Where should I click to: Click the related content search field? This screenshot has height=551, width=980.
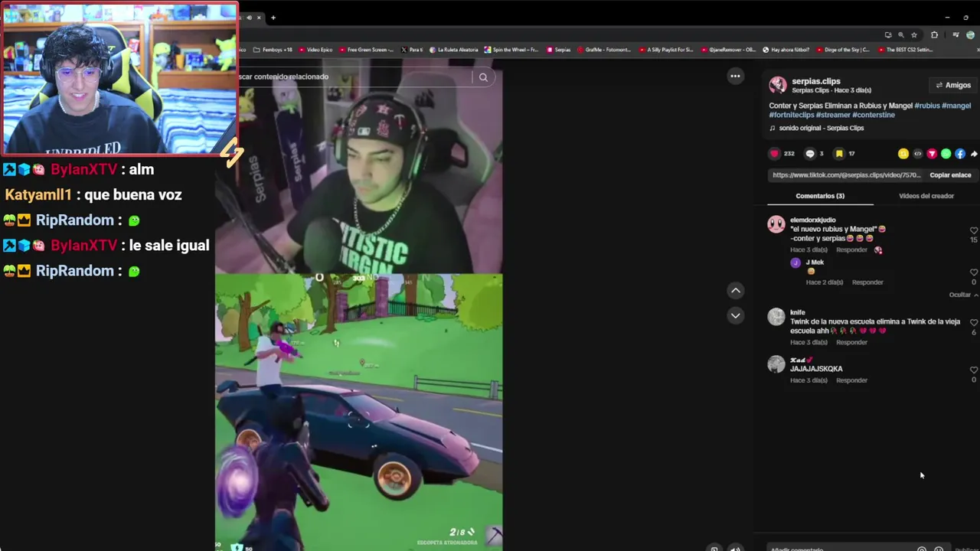[x=356, y=77]
